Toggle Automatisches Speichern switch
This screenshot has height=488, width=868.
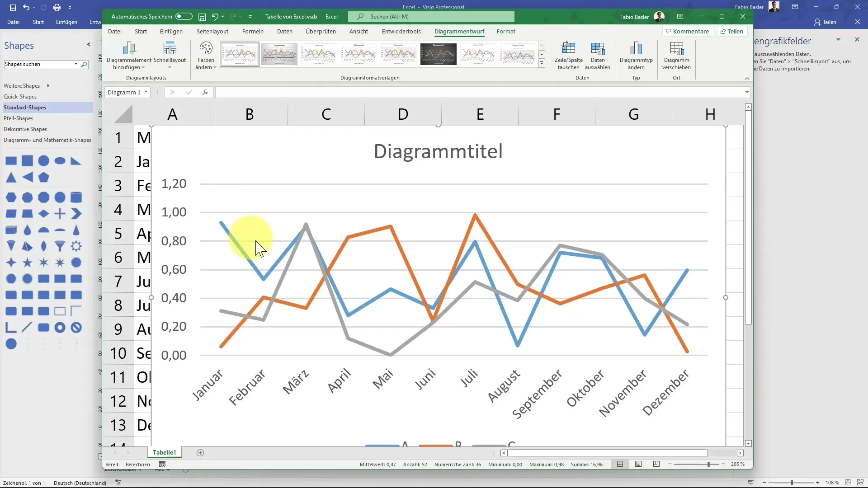pos(184,17)
